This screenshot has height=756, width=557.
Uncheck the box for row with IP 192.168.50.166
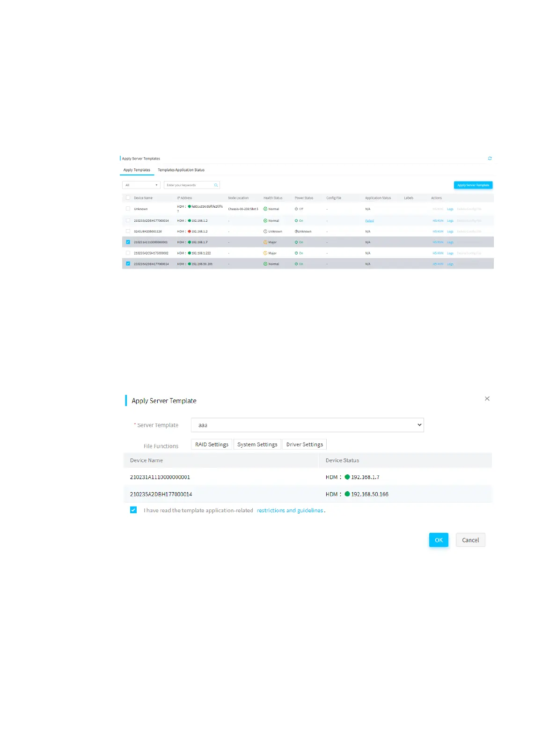(x=128, y=264)
